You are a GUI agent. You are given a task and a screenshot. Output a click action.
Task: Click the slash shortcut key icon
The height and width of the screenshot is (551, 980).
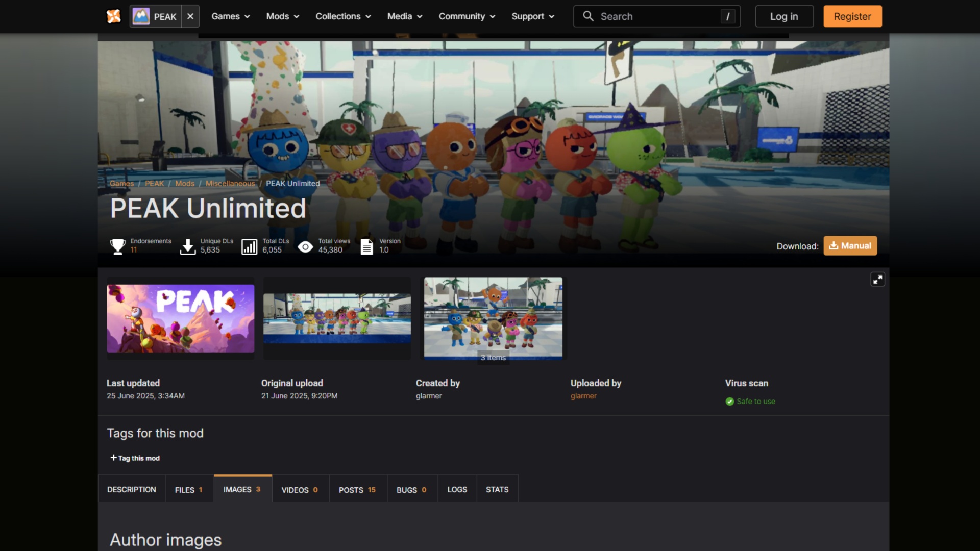pos(728,16)
